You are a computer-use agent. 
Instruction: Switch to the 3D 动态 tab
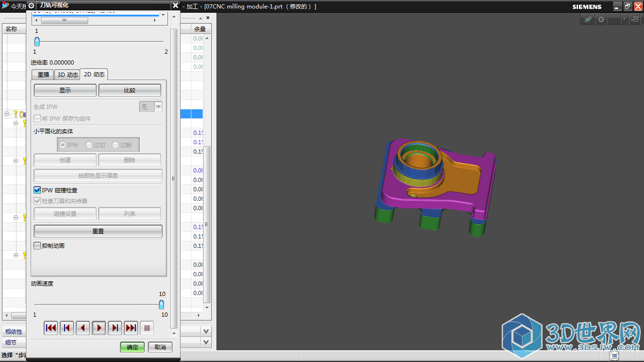pos(67,74)
